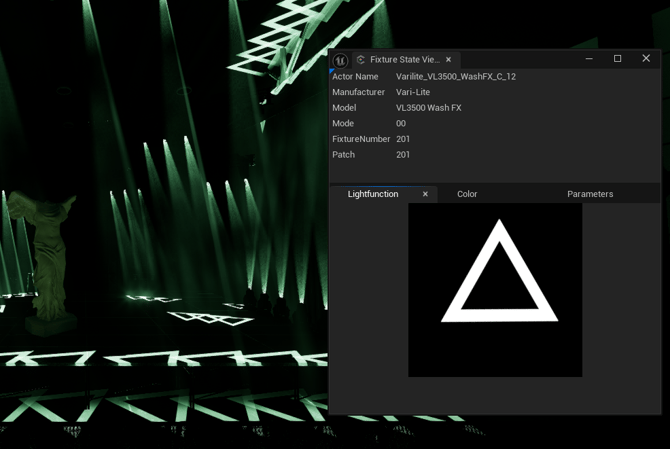
Task: Switch to the Lightfunction tab
Action: click(373, 194)
